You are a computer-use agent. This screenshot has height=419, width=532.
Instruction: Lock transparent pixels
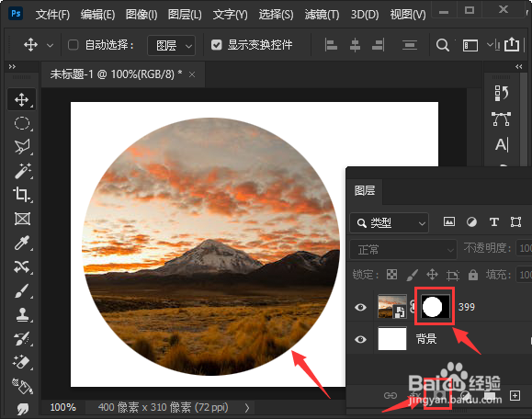pos(391,274)
